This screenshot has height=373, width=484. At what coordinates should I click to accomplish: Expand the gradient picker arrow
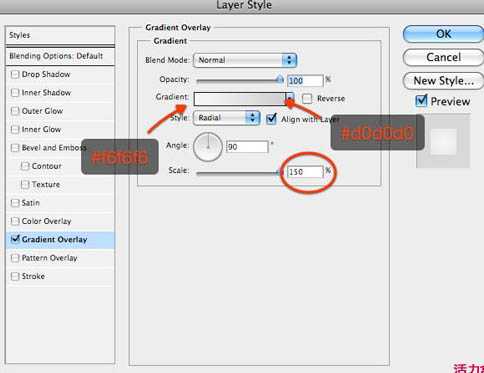[290, 99]
